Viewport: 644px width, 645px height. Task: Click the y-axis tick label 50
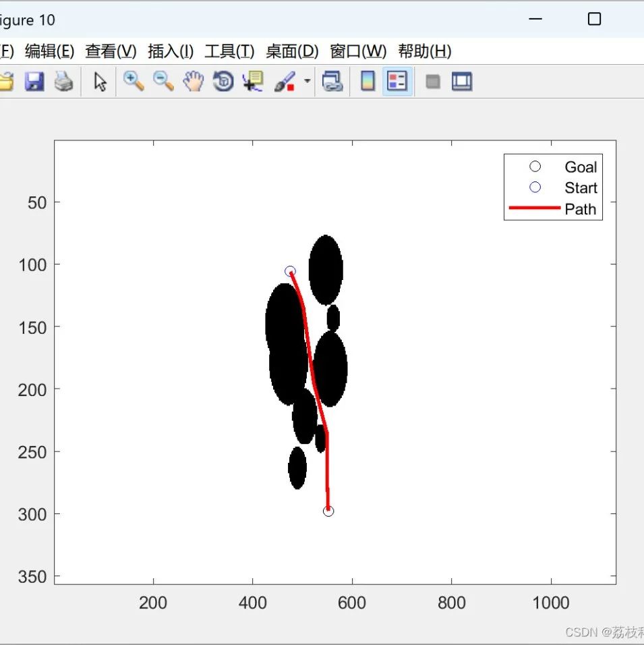pos(37,202)
